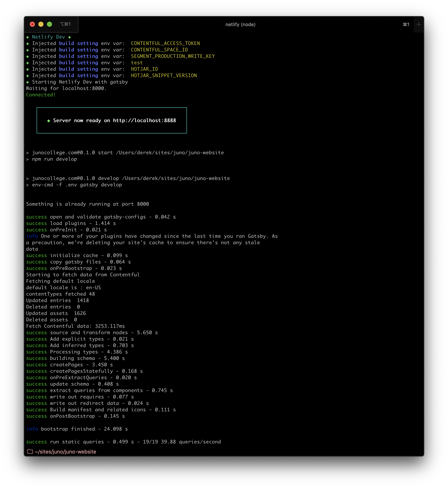Click 'Something is already running at port 8000'
The image size is (448, 488).
click(x=88, y=204)
